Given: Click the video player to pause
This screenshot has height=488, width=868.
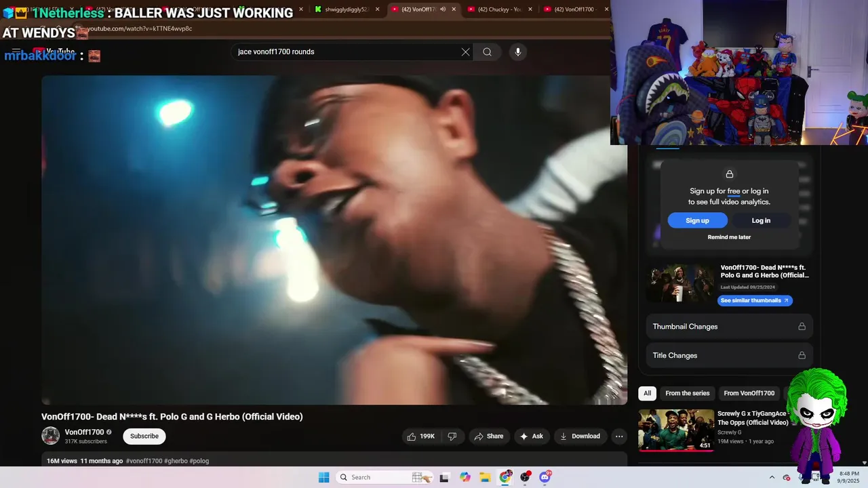Looking at the screenshot, I should 334,240.
